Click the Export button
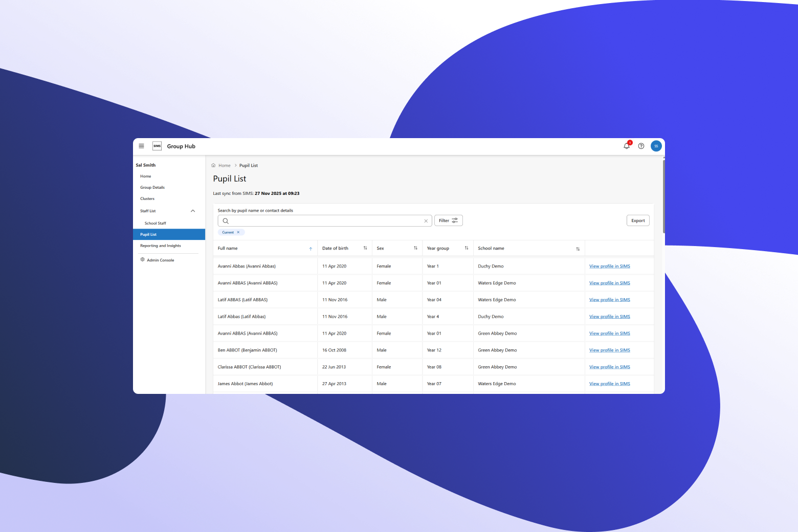Image resolution: width=798 pixels, height=532 pixels. click(638, 221)
